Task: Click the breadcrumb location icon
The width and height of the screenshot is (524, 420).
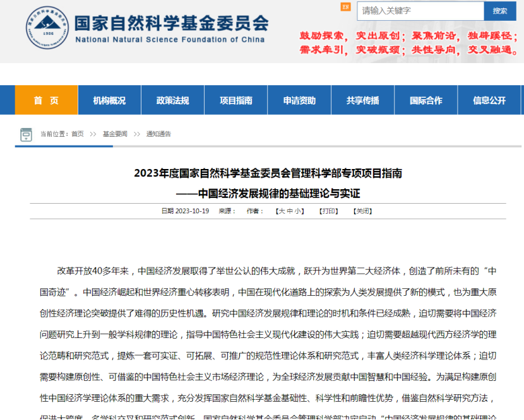Action: coord(26,134)
